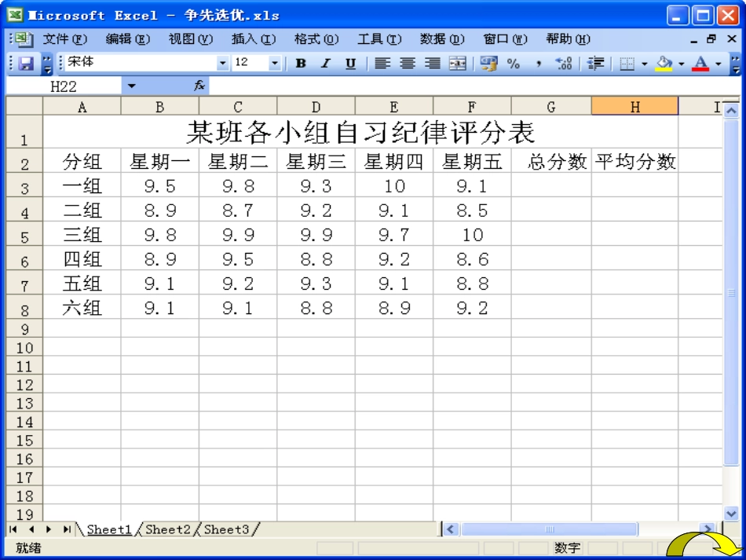Image resolution: width=746 pixels, height=560 pixels.
Task: Open Borders dropdown arrow
Action: click(645, 64)
